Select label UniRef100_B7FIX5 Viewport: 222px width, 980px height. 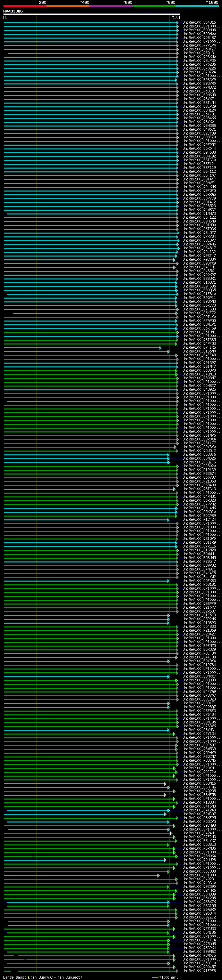(x=199, y=347)
